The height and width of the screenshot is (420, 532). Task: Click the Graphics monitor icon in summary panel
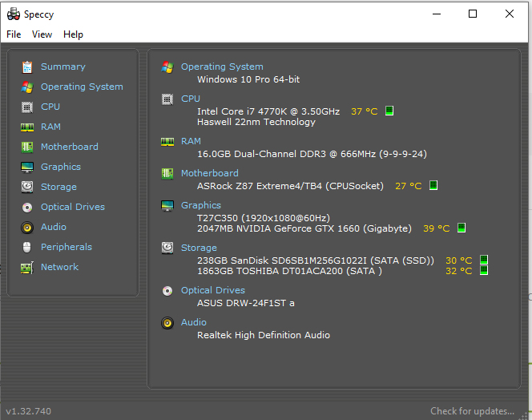tap(167, 206)
